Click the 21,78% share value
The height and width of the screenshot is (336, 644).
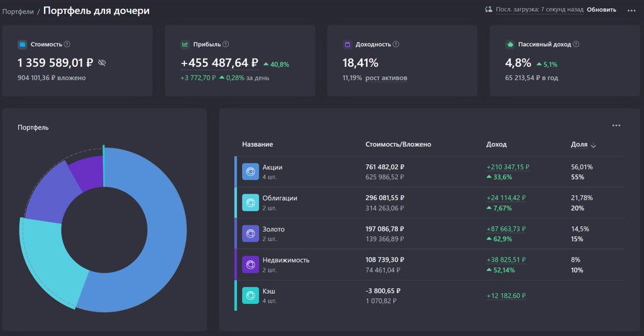click(x=582, y=198)
